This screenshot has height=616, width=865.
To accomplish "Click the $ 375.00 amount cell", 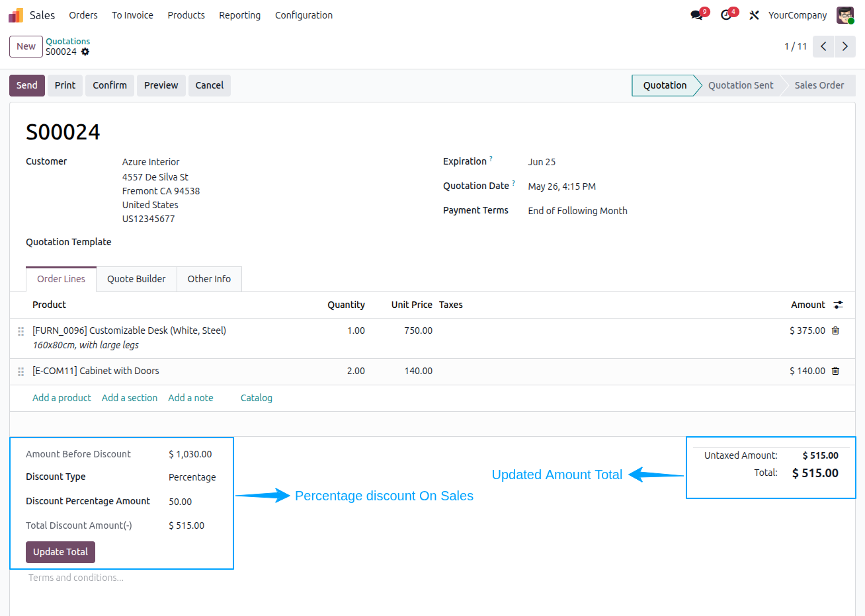I will (807, 330).
